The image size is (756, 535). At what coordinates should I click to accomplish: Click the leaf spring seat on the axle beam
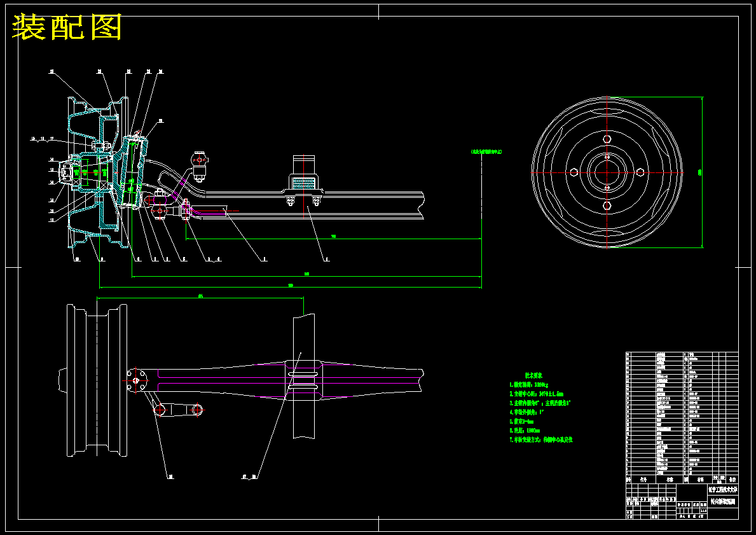coord(303,181)
